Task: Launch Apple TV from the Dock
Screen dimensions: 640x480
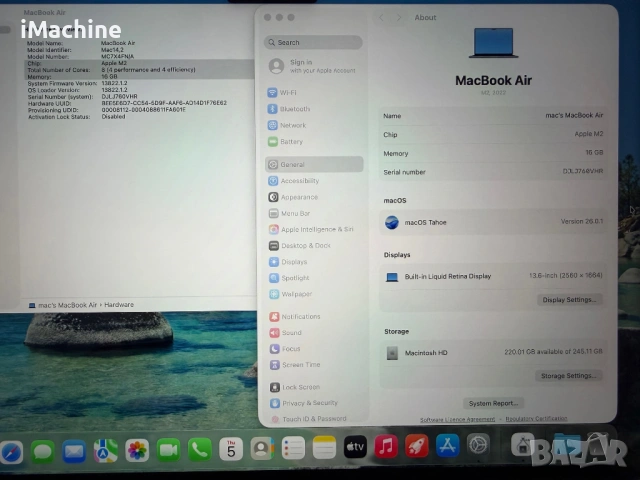Action: coord(355,447)
